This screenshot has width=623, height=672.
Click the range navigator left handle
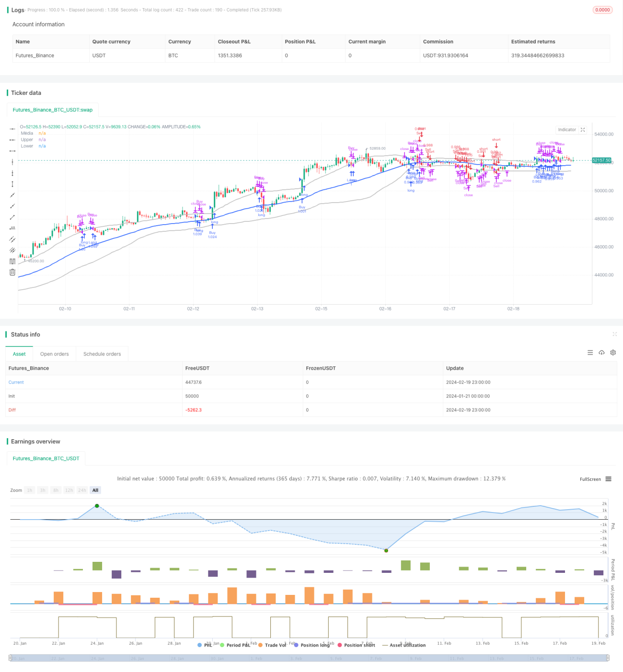click(x=11, y=658)
